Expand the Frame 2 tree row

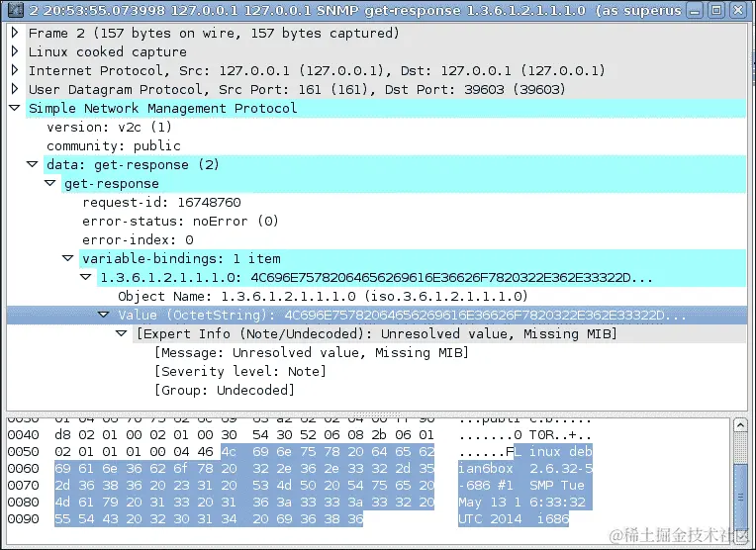pos(15,33)
